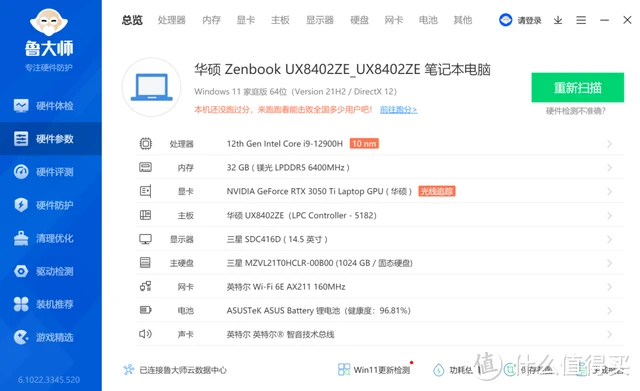Click the download arrow icon in title bar

point(558,20)
